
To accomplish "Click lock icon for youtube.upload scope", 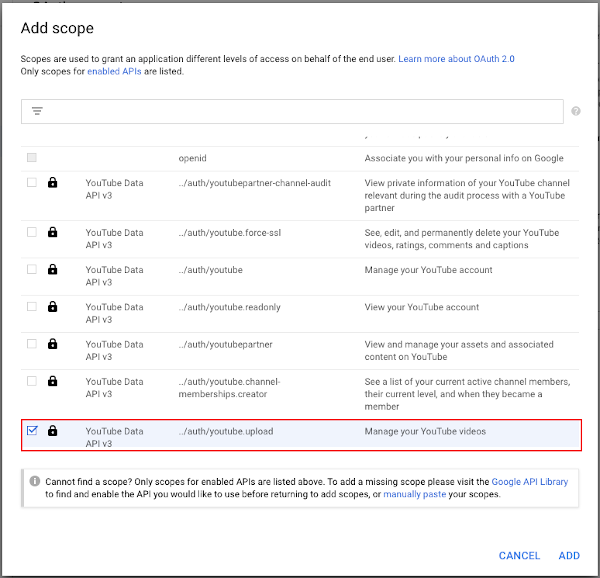I will pyautogui.click(x=52, y=431).
